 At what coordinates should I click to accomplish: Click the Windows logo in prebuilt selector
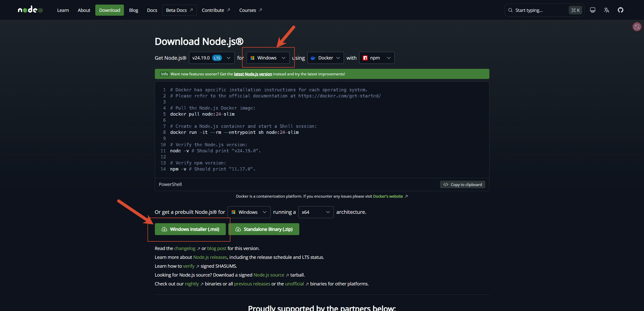tap(233, 212)
